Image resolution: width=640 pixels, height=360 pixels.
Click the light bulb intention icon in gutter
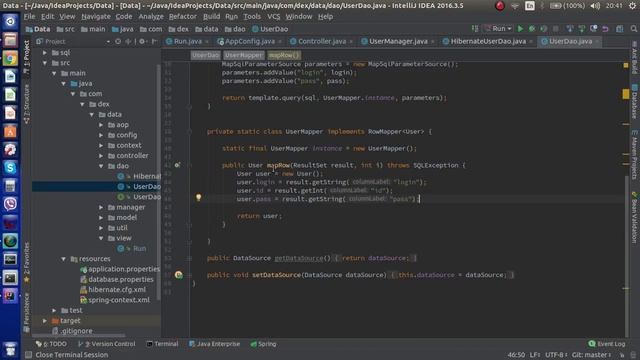tap(198, 198)
